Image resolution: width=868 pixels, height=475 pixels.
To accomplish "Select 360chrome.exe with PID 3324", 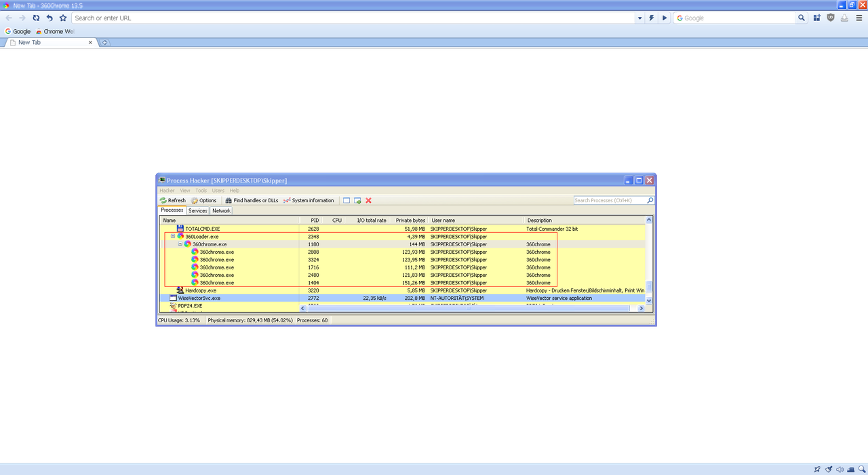I will tap(403, 260).
